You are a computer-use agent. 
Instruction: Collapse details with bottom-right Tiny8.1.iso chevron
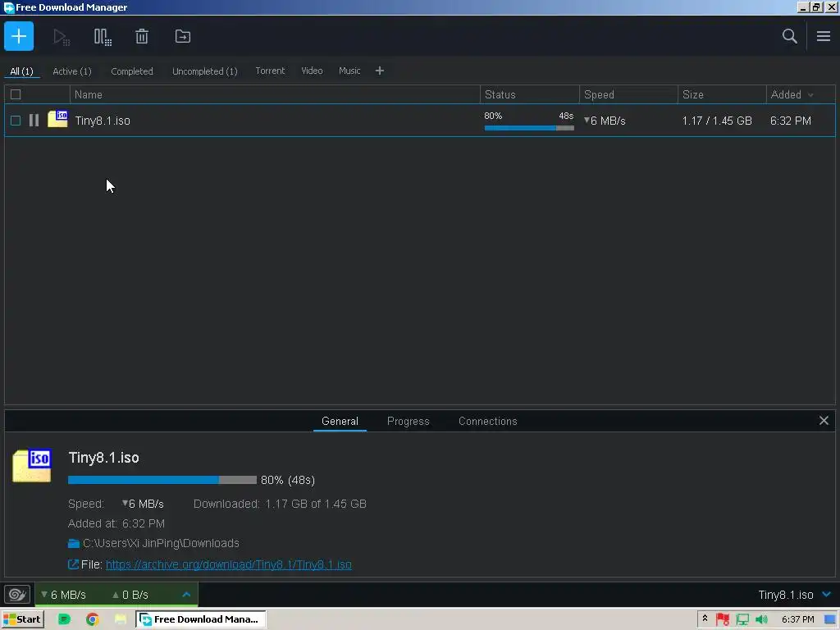827,594
